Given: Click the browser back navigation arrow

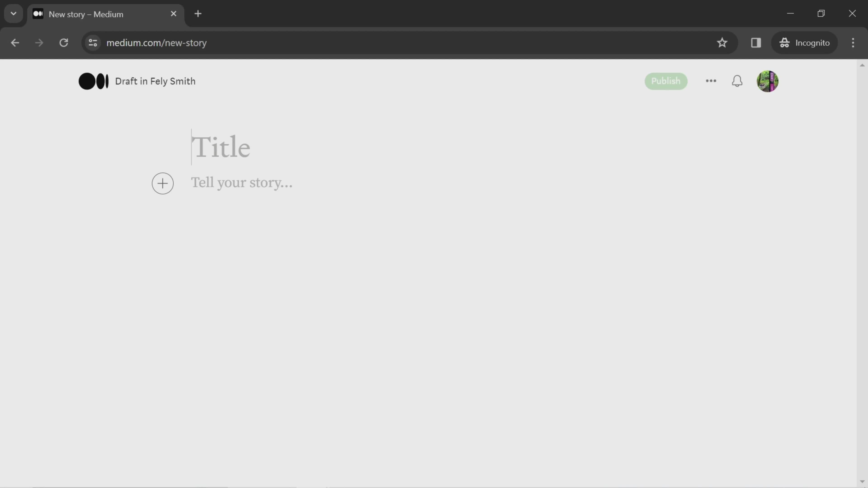Looking at the screenshot, I should point(15,42).
